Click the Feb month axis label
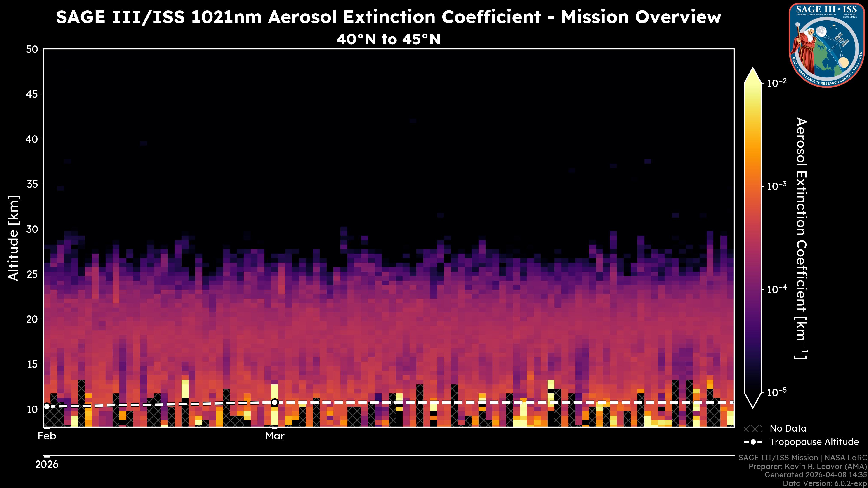The width and height of the screenshot is (868, 488). tap(47, 436)
